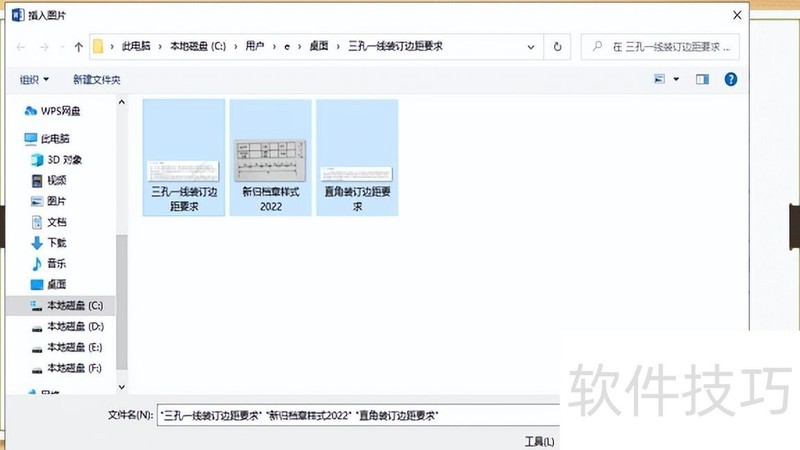Image resolution: width=800 pixels, height=450 pixels.
Task: Click navigation pane scrollbar thumb
Action: pyautogui.click(x=121, y=303)
